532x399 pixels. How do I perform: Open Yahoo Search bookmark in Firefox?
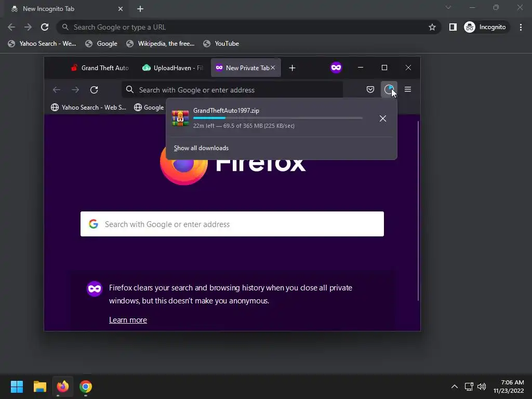[x=88, y=107]
